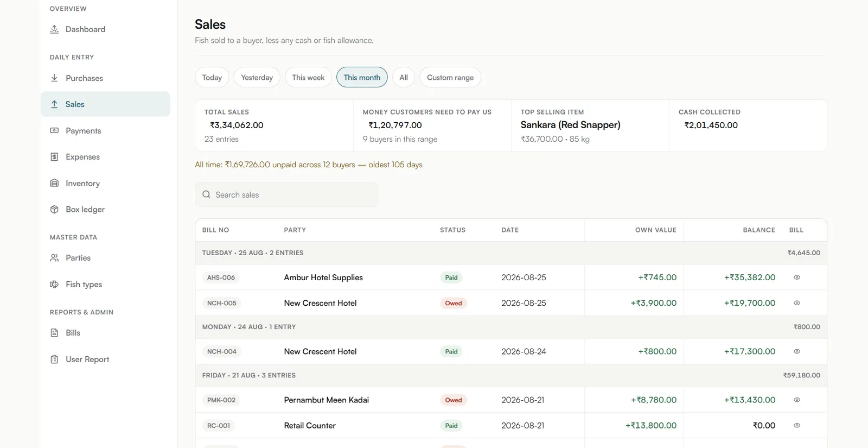The width and height of the screenshot is (868, 448).
Task: Go to Dashboard page
Action: pos(105,29)
